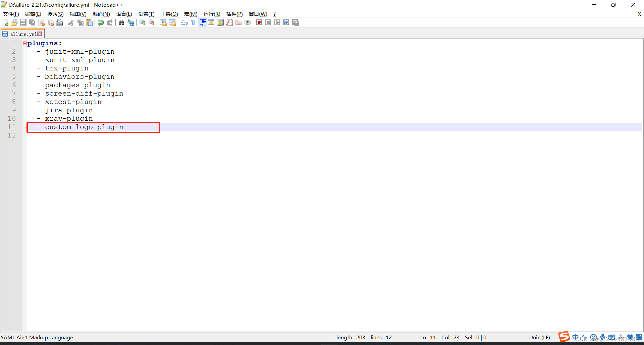
Task: Open the Document Map icon
Action: click(220, 22)
